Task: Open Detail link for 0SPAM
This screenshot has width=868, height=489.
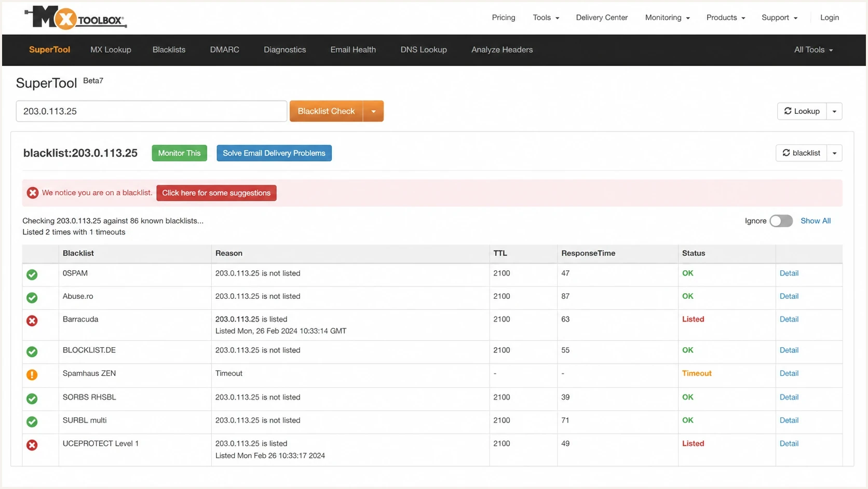Action: (x=789, y=273)
